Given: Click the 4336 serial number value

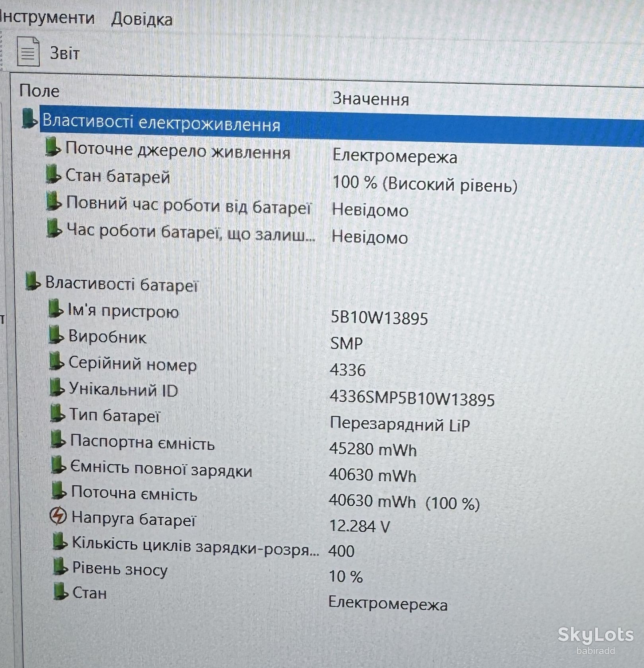Looking at the screenshot, I should (348, 370).
